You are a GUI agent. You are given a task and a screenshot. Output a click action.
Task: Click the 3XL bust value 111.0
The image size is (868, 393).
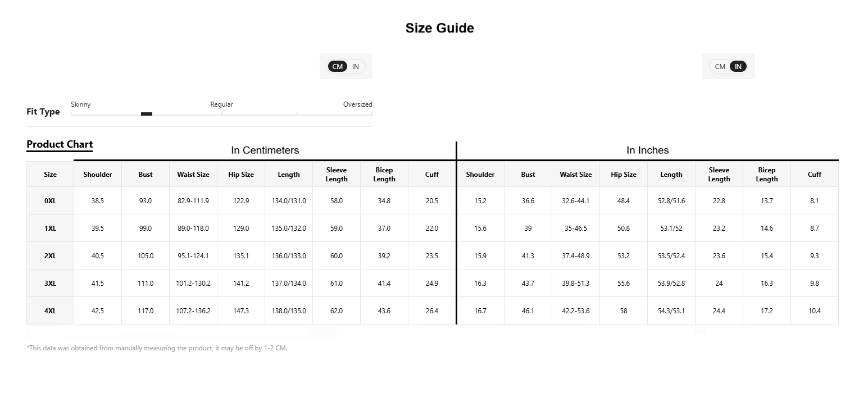[x=146, y=283]
